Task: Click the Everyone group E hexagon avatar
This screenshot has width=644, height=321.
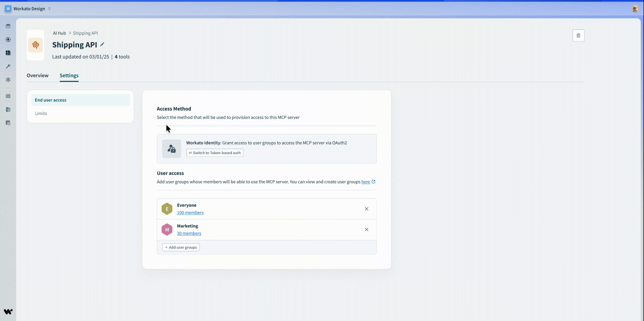Action: coord(167,209)
